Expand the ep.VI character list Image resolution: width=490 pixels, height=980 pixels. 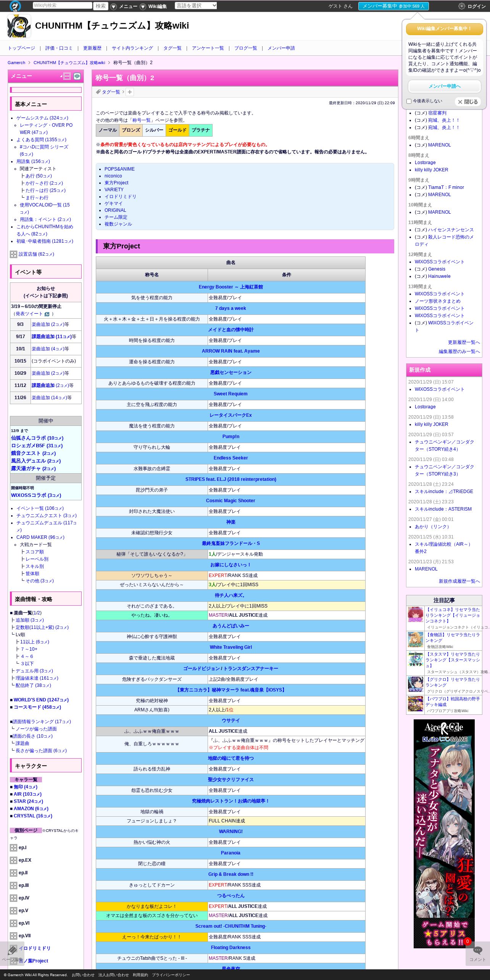tap(13, 923)
